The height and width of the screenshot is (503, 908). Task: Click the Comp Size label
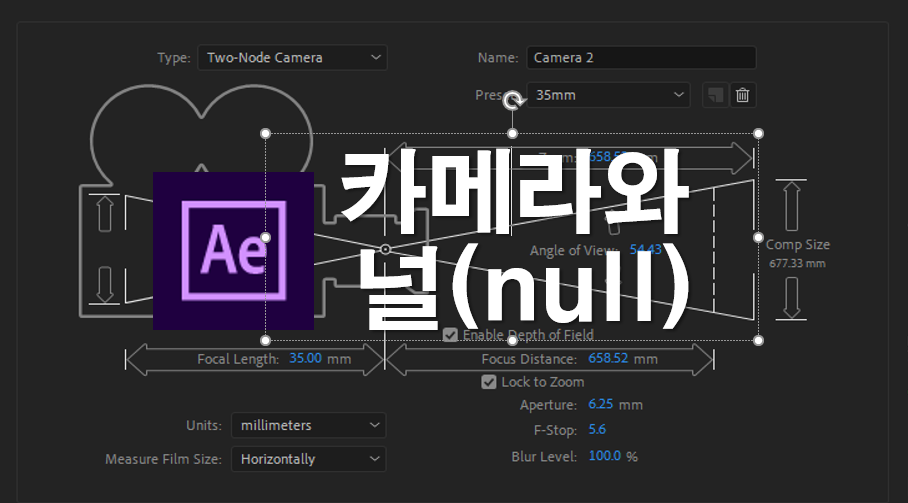point(797,245)
